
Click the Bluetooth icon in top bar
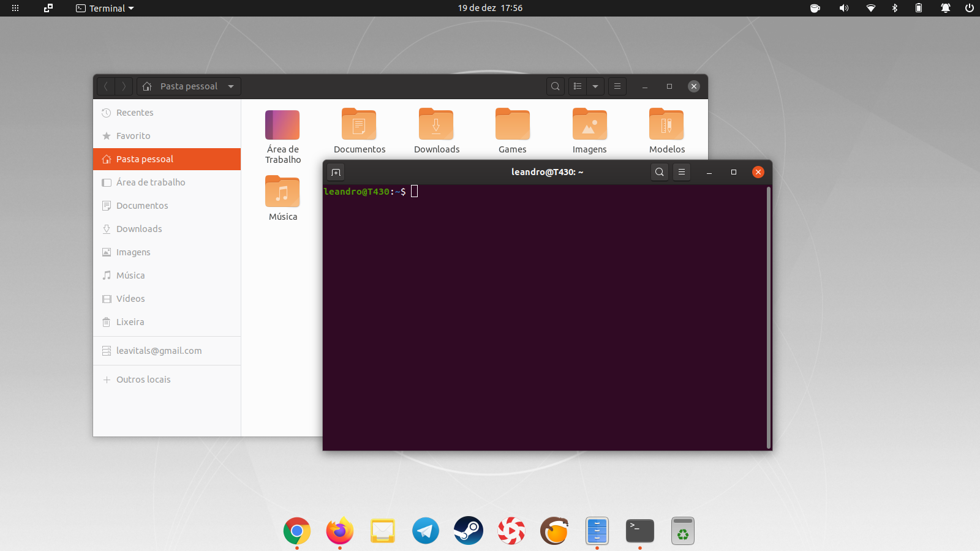tap(895, 8)
